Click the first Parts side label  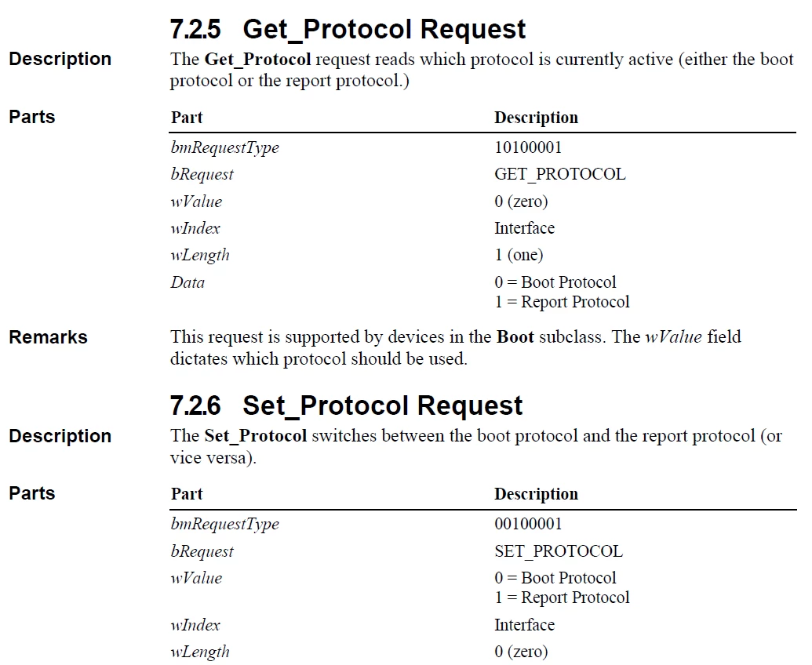coord(32,117)
